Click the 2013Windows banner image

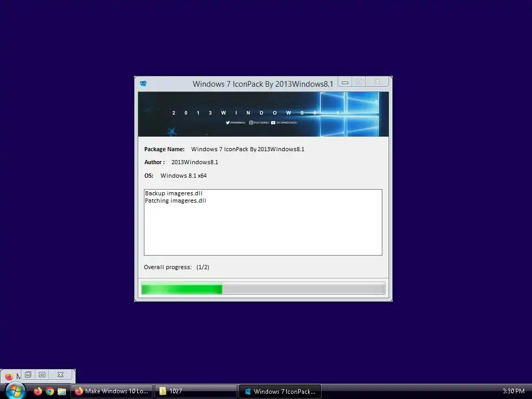[x=263, y=114]
